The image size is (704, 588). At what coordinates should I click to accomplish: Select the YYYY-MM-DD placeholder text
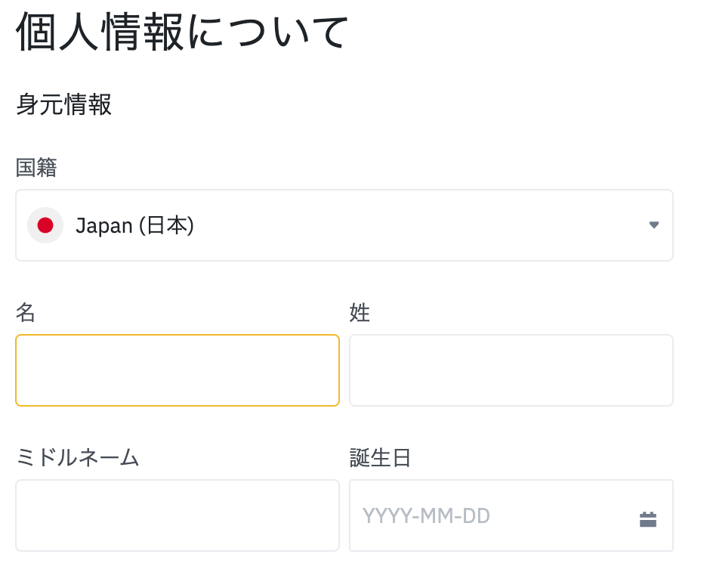(x=426, y=515)
